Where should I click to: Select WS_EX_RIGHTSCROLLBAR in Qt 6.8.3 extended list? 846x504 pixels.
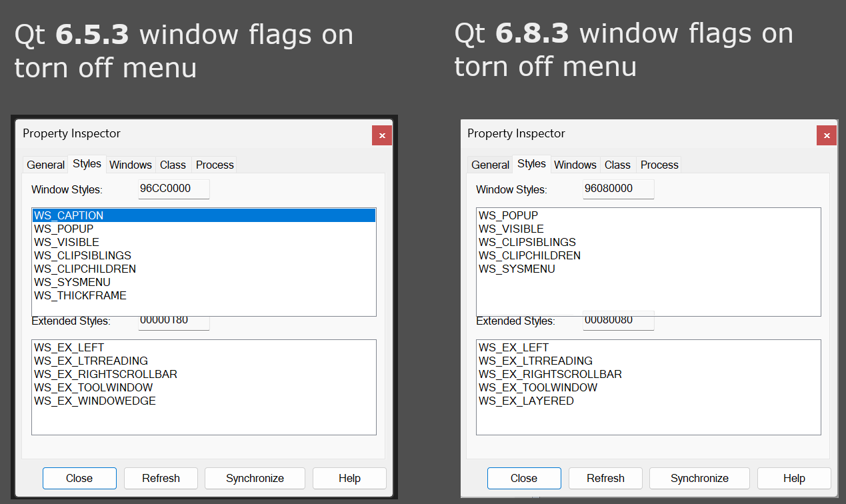tap(649, 374)
